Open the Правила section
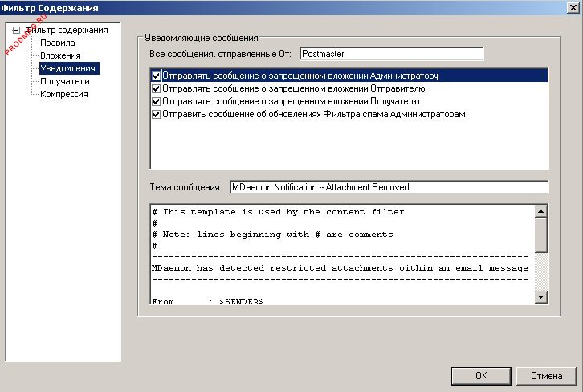The width and height of the screenshot is (583, 392). tap(58, 43)
